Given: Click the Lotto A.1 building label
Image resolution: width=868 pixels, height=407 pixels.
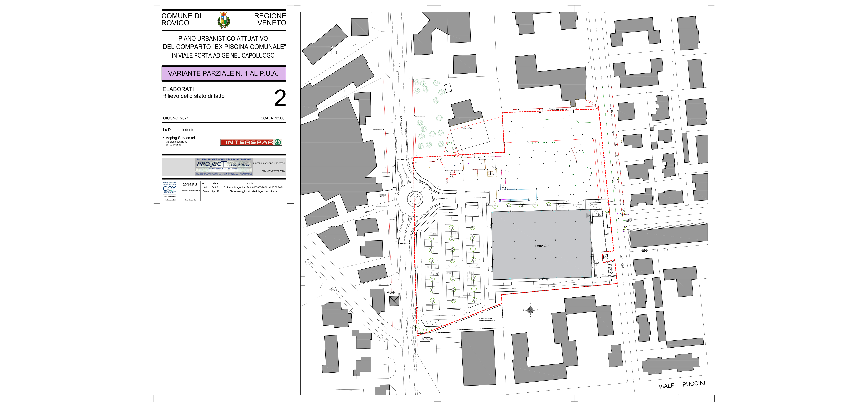Looking at the screenshot, I should pyautogui.click(x=542, y=246).
